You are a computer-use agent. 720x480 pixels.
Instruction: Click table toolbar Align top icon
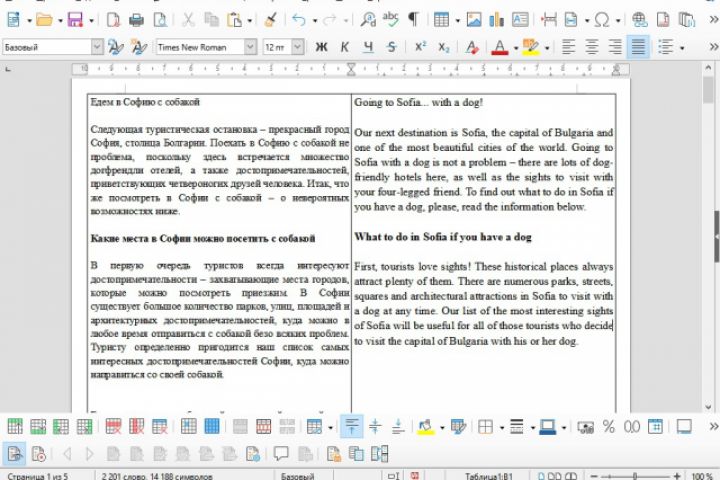352,426
